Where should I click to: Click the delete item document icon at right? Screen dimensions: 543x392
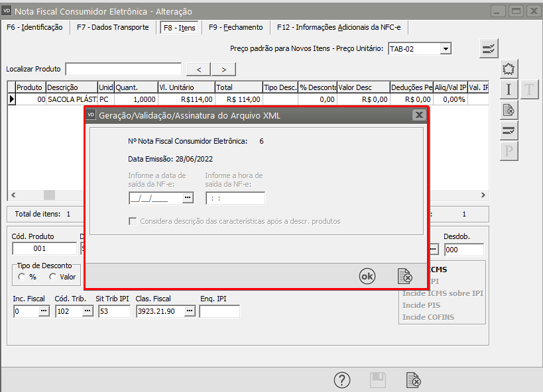(509, 111)
